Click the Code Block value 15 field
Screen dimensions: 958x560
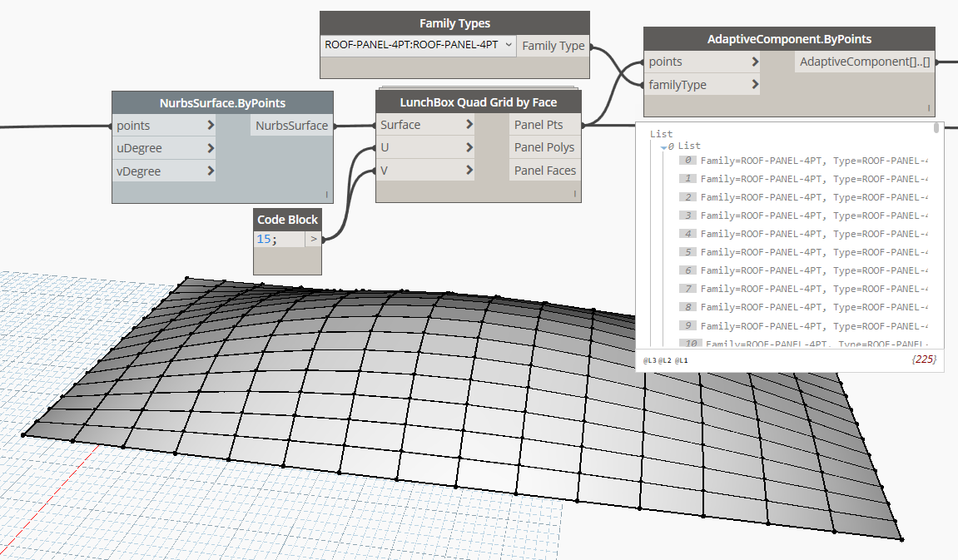pyautogui.click(x=278, y=239)
